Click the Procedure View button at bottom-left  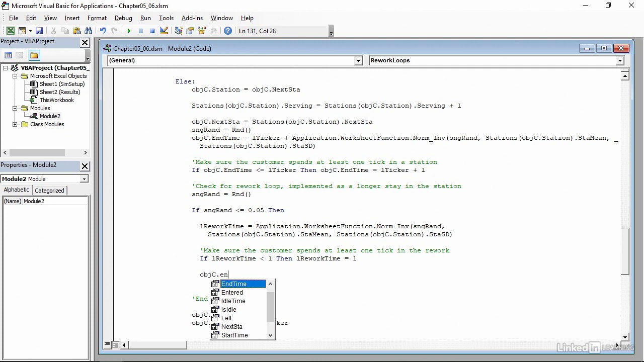pos(107,345)
